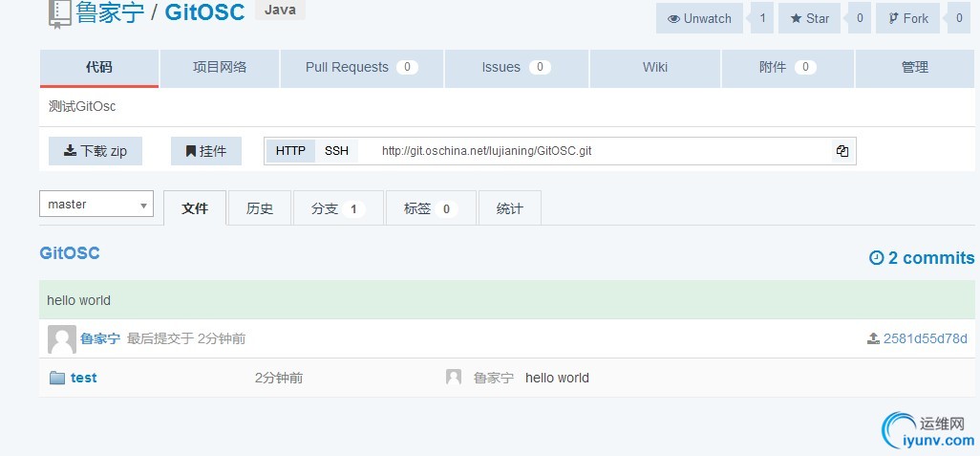Star the GitOSC repository
The width and height of the screenshot is (980, 456).
point(809,18)
